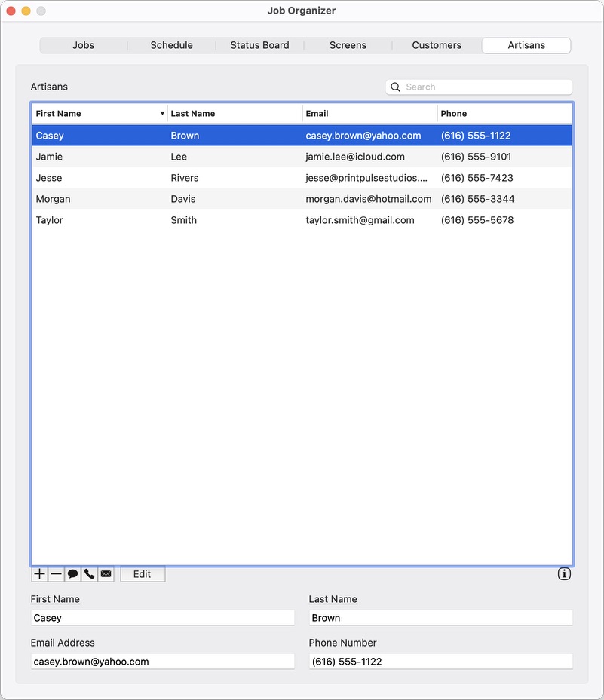
Task: Open the info button below the table
Action: (564, 574)
